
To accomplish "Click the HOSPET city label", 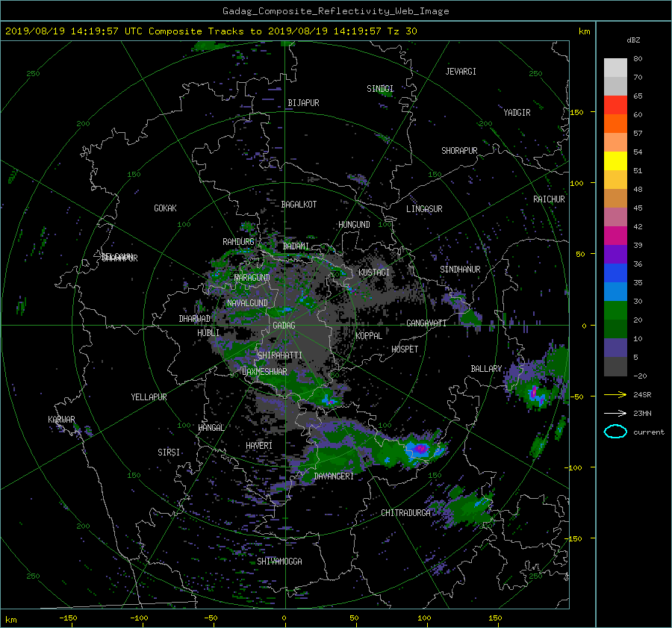I will click(405, 349).
